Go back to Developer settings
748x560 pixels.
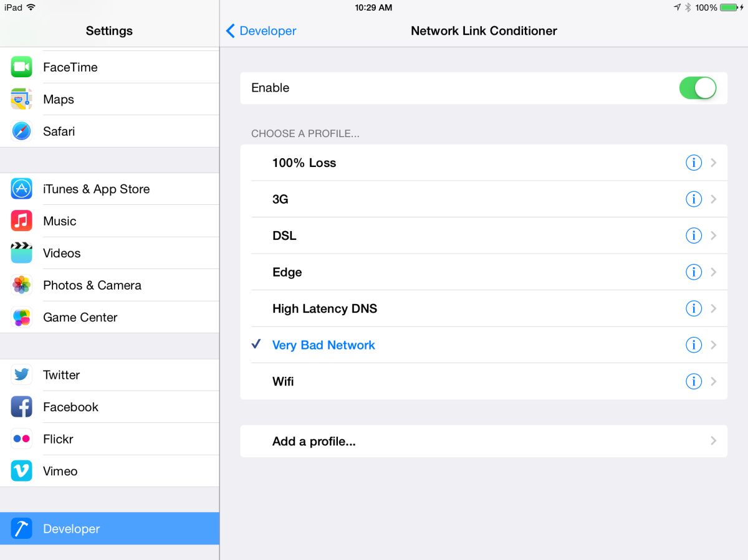click(261, 31)
